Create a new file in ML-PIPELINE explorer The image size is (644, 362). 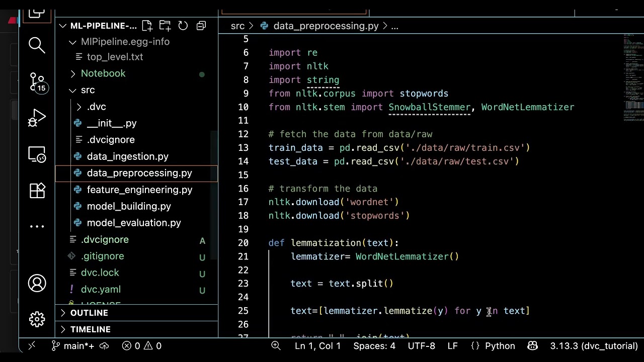coord(147,26)
